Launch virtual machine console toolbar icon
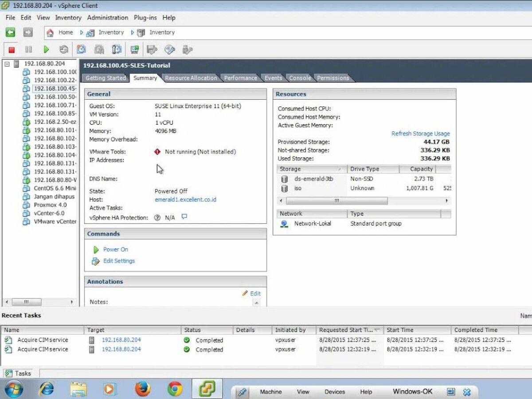Image resolution: width=532 pixels, height=399 pixels. tap(134, 49)
